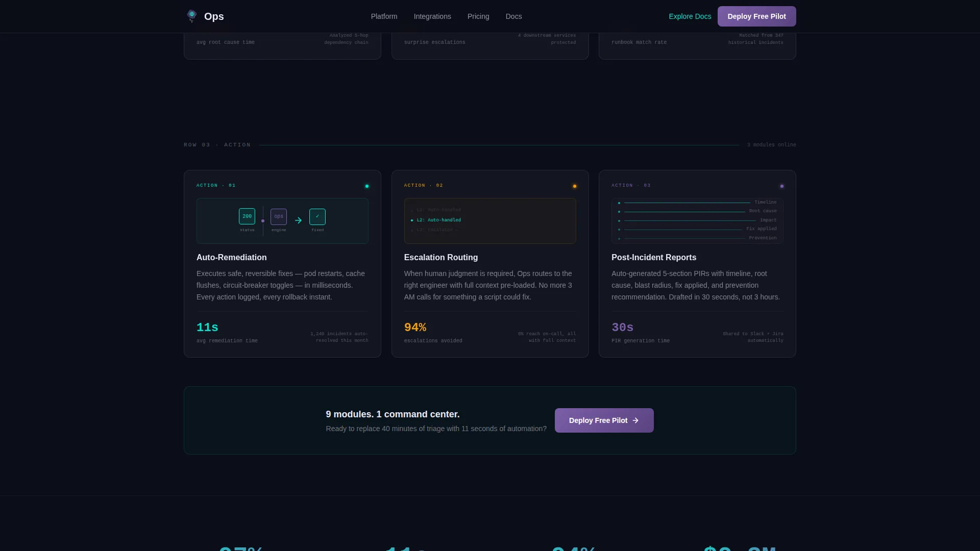Click Deploy Free Pilot in the header
980x551 pixels.
(756, 16)
